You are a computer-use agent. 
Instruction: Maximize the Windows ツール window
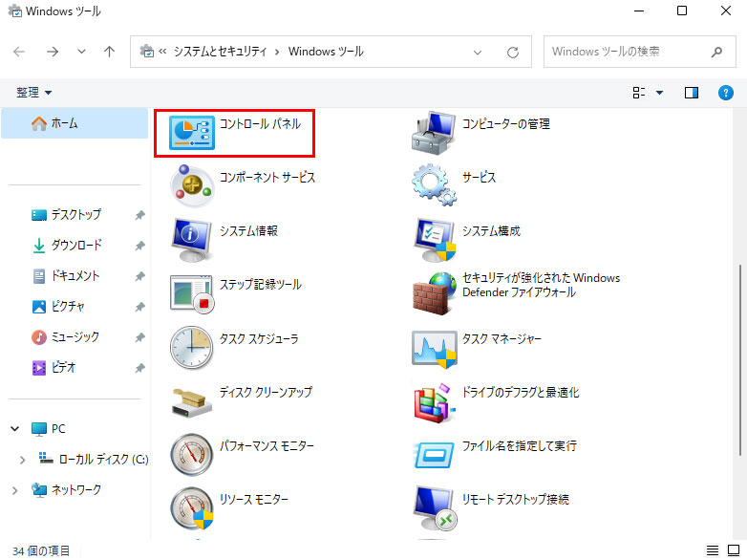[x=682, y=11]
